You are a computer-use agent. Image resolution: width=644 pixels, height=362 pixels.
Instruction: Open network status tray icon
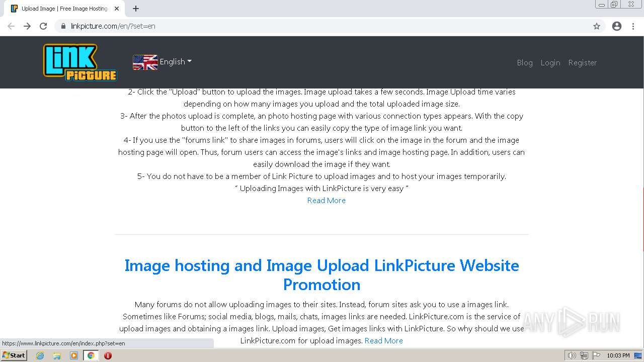(584, 355)
